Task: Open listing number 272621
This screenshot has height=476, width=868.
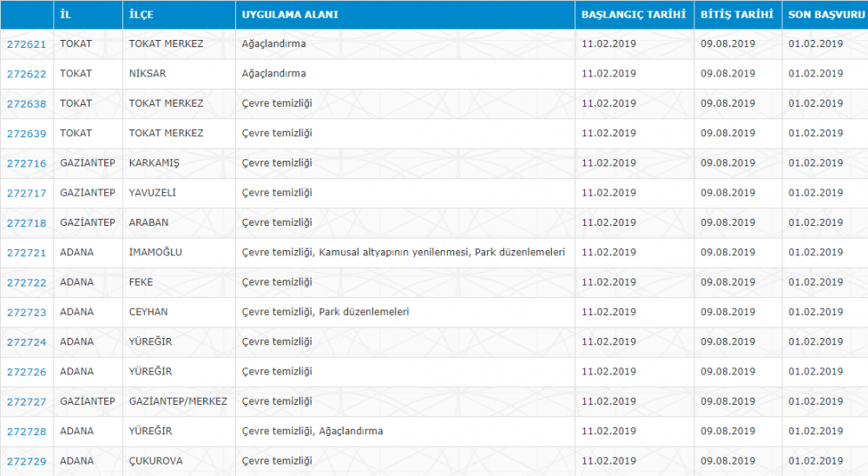Action: (27, 44)
